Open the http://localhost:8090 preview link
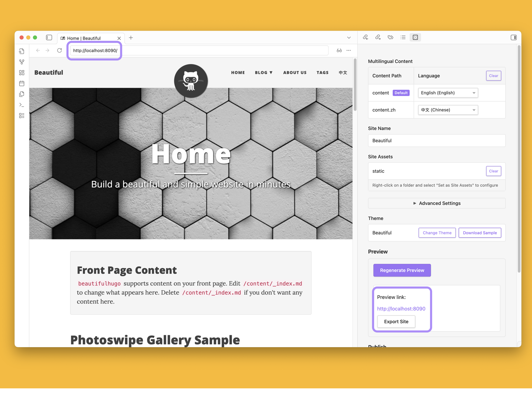 (401, 309)
